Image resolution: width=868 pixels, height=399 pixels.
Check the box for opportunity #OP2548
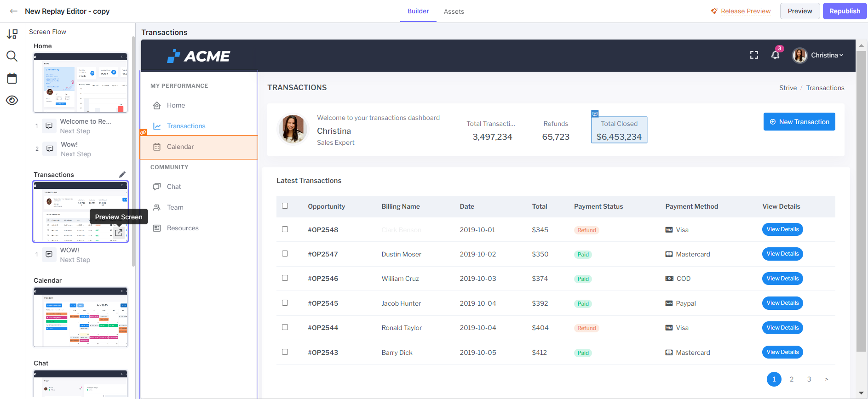[285, 229]
